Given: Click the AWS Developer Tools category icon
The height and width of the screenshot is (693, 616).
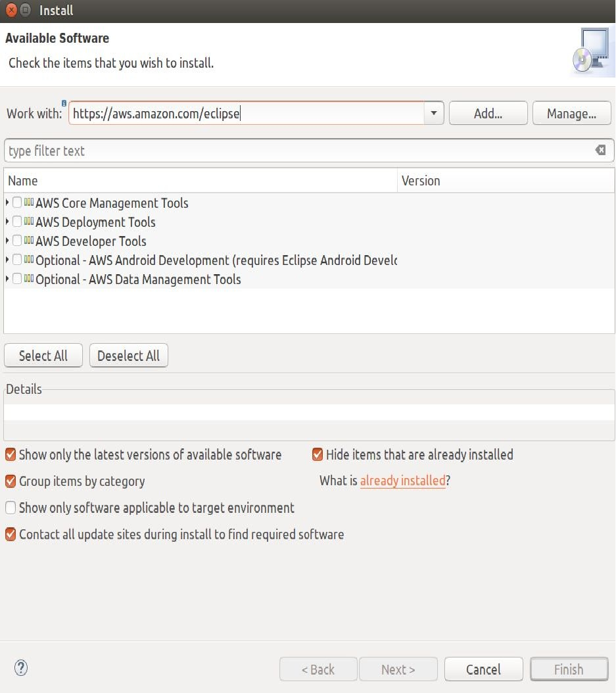Looking at the screenshot, I should pos(29,241).
